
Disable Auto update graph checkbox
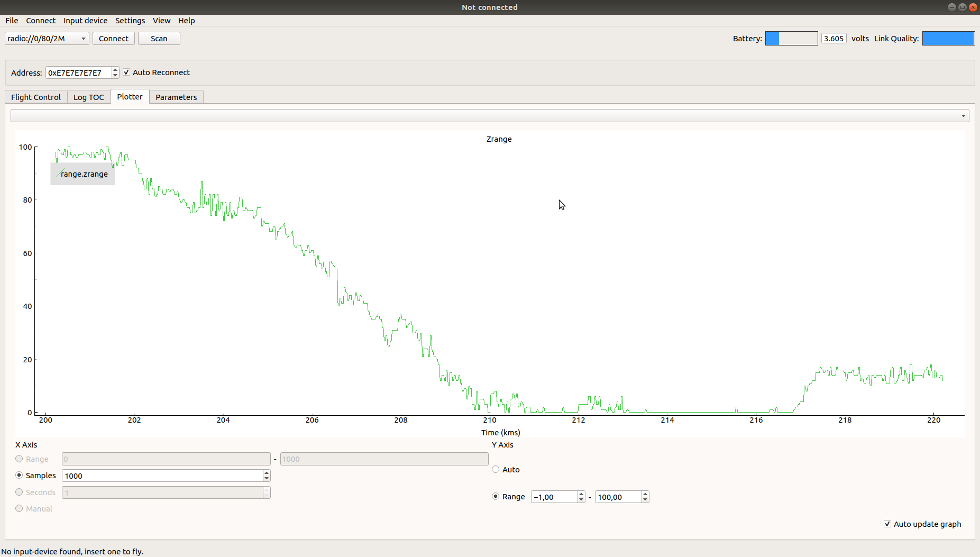(x=887, y=524)
